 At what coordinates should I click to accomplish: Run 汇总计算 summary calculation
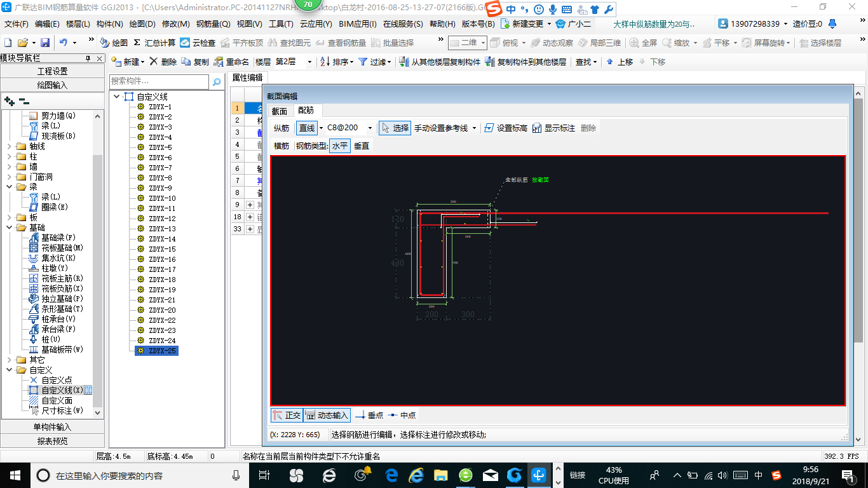coord(154,43)
